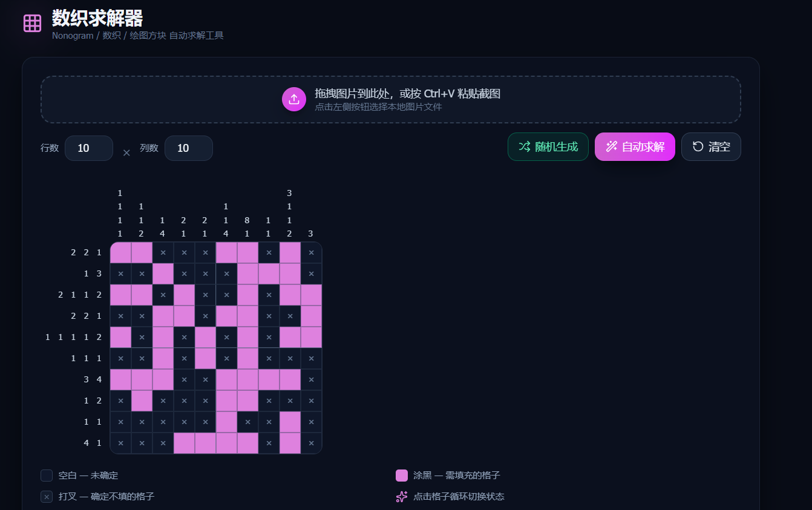Toggle filled cell at row 8, column 7
The height and width of the screenshot is (510, 812).
(247, 400)
